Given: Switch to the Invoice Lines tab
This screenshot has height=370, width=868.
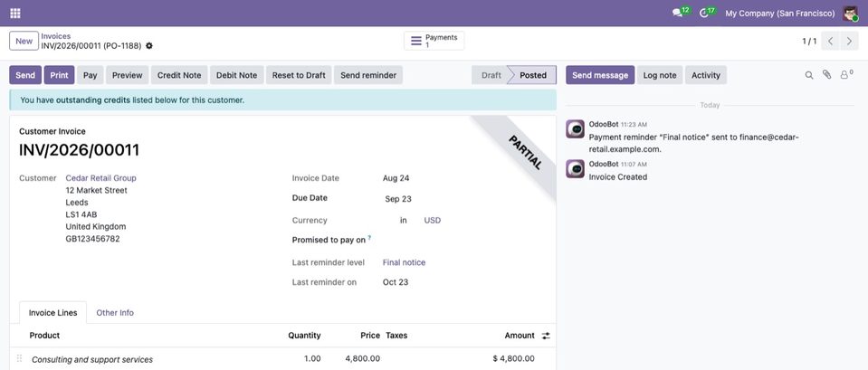Looking at the screenshot, I should click(53, 312).
